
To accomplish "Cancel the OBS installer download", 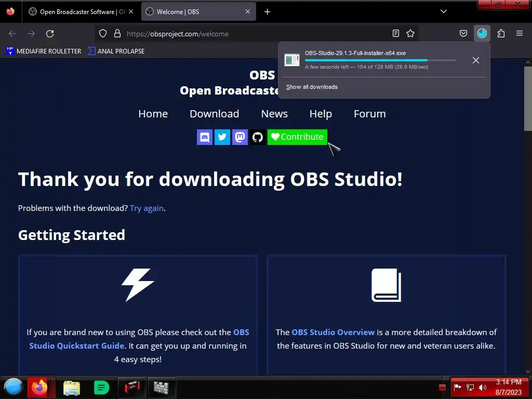I will tap(476, 60).
